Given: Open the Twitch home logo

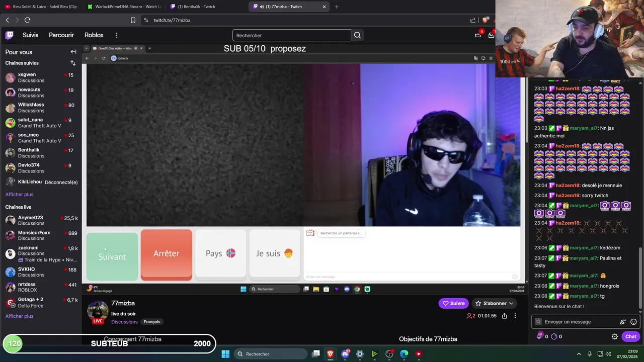Looking at the screenshot, I should (10, 35).
